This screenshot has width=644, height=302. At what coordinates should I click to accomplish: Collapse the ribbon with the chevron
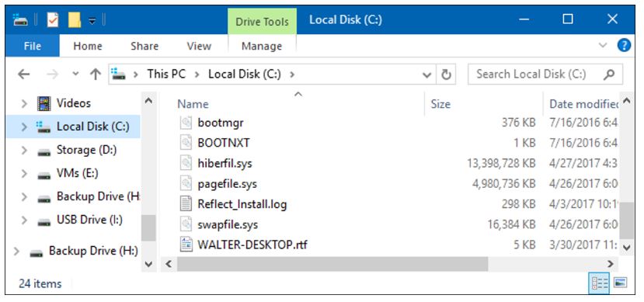coord(603,45)
